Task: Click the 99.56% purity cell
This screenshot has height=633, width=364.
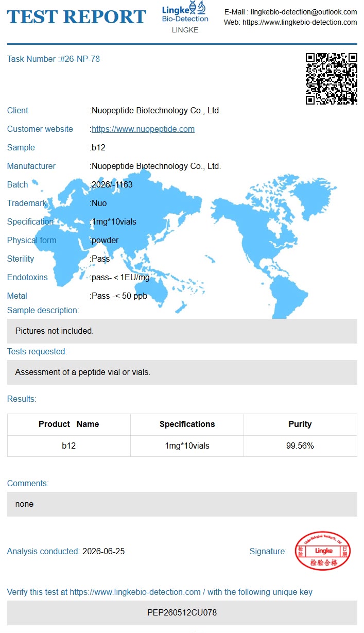Action: [x=300, y=446]
